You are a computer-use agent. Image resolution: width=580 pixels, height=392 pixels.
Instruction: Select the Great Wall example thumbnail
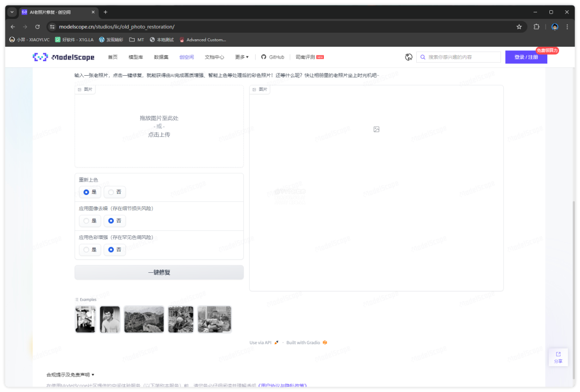tap(144, 319)
